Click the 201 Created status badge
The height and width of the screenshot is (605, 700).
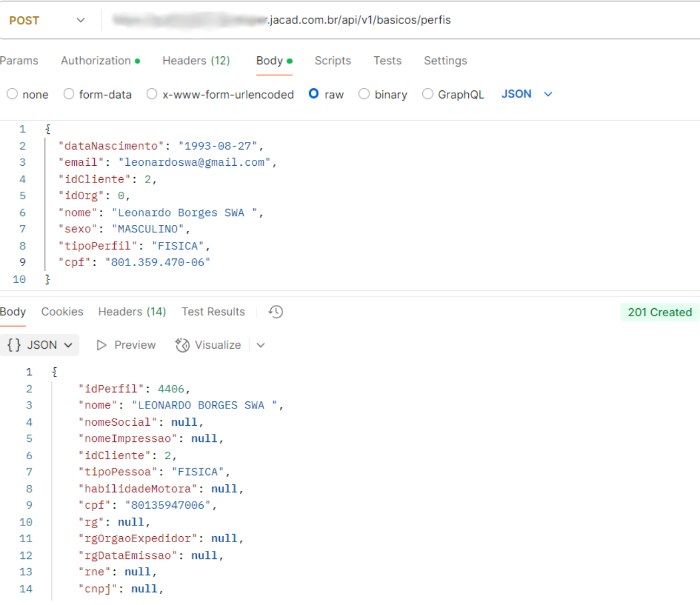click(x=659, y=313)
